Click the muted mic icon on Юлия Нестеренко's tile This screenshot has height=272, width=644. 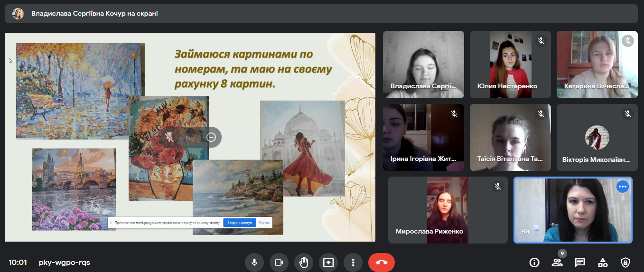[541, 41]
